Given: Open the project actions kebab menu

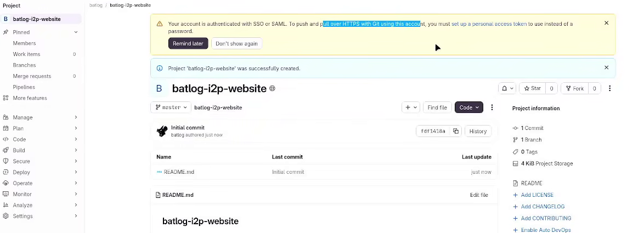Looking at the screenshot, I should (610, 88).
